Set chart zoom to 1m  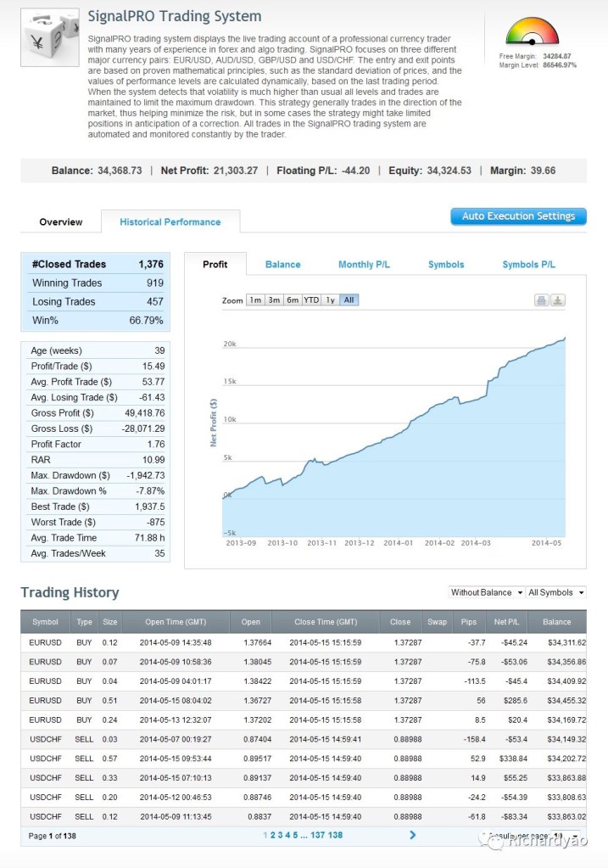[x=254, y=300]
